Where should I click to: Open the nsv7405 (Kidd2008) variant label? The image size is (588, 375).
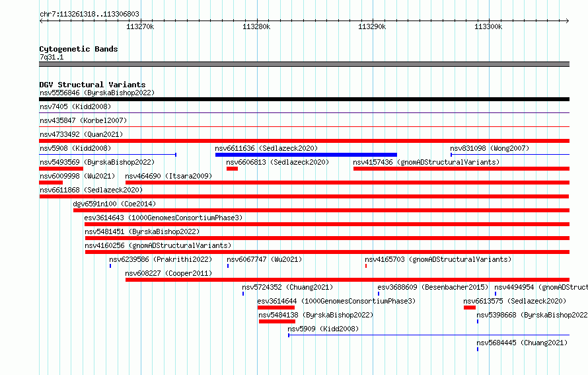pos(75,106)
